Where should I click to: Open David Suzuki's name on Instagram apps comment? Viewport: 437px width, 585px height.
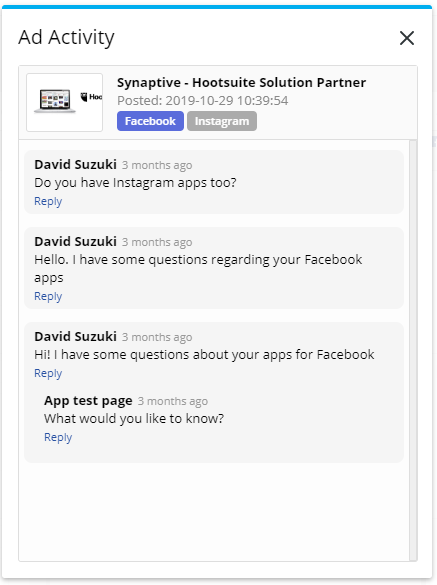pyautogui.click(x=75, y=165)
